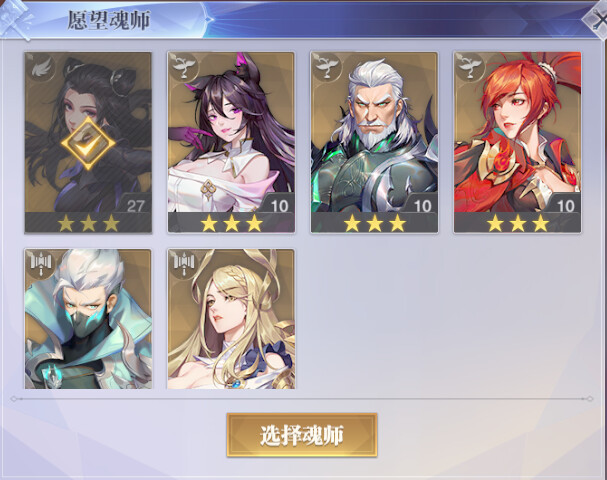Uncheck the golden checkmark on selected card
This screenshot has height=480, width=607.
click(x=88, y=143)
